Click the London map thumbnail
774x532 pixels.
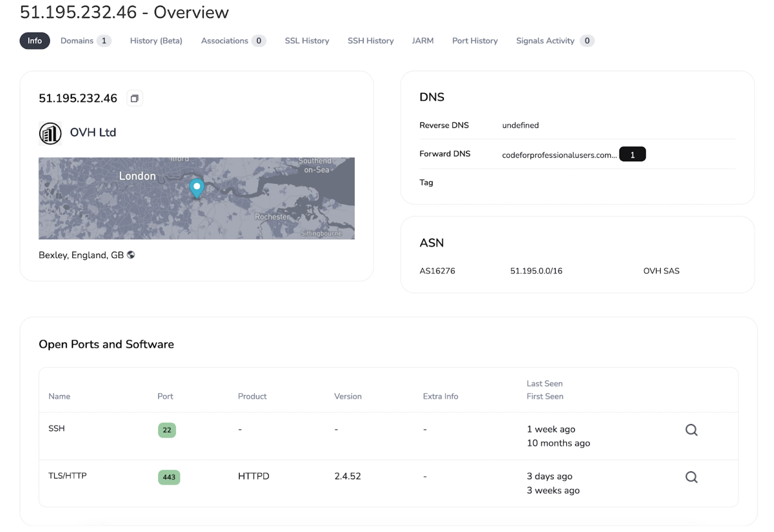pos(197,199)
